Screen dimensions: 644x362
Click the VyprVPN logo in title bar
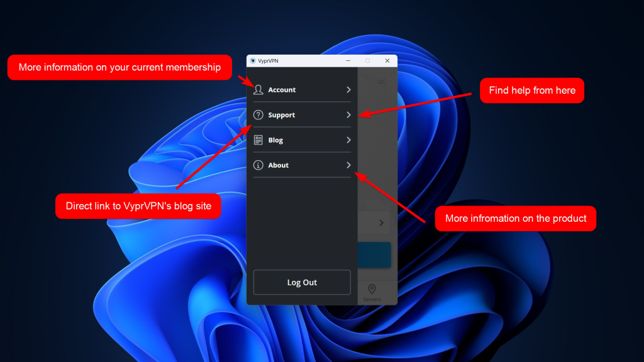coord(253,61)
